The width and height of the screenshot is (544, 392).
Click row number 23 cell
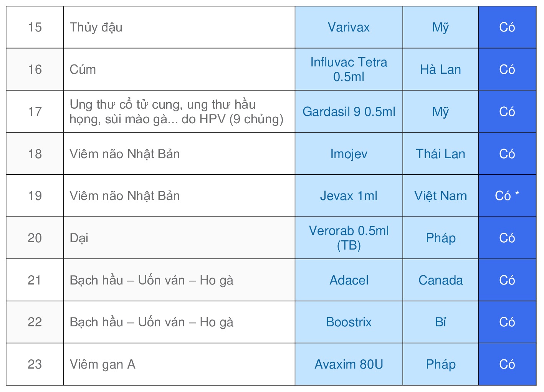pos(35,364)
